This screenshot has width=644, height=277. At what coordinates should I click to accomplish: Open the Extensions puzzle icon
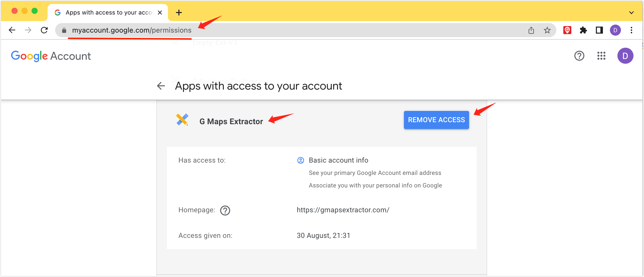pos(583,30)
